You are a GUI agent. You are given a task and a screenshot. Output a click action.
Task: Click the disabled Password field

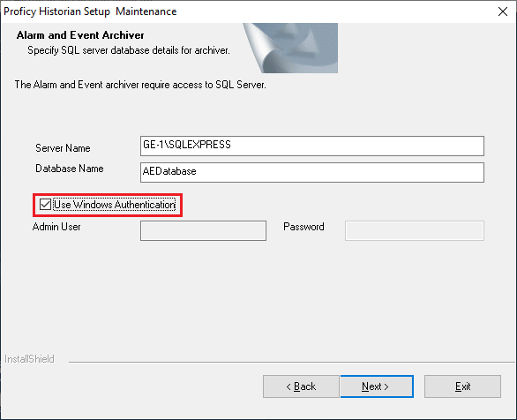coord(415,230)
